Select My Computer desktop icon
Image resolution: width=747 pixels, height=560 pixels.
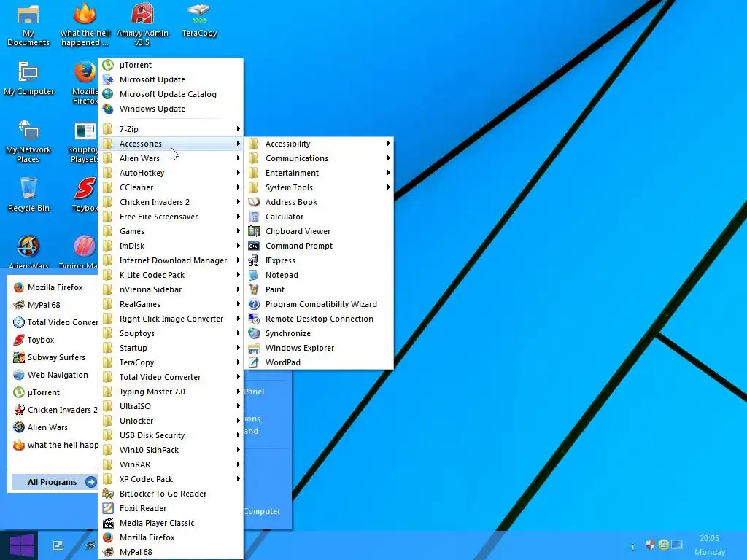pyautogui.click(x=28, y=79)
